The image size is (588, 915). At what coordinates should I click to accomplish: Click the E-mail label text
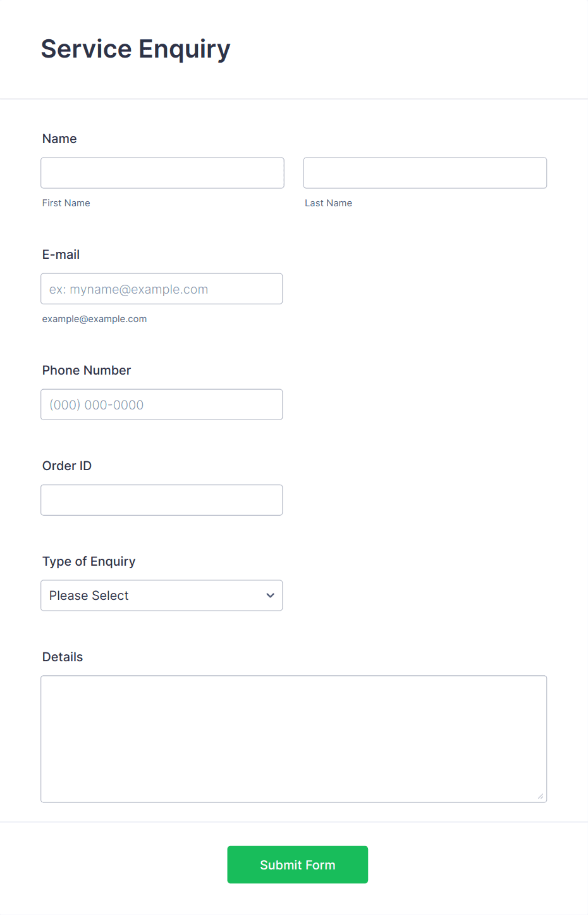61,254
